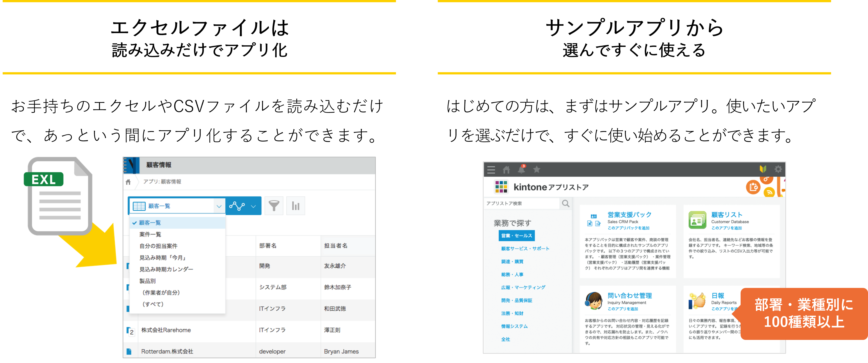Open the settings gear icon

tap(778, 169)
